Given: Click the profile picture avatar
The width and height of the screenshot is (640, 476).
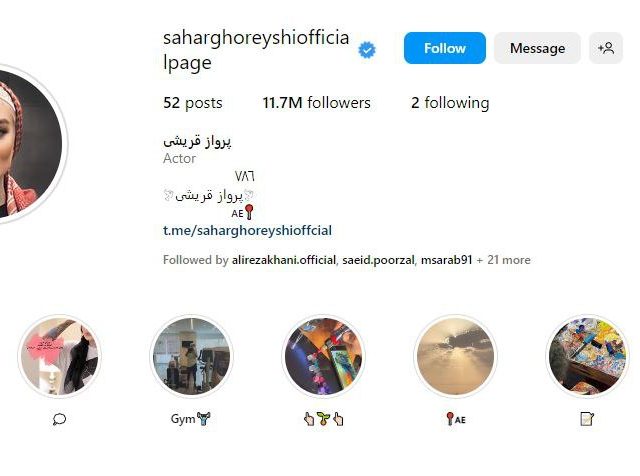Looking at the screenshot, I should [x=29, y=144].
